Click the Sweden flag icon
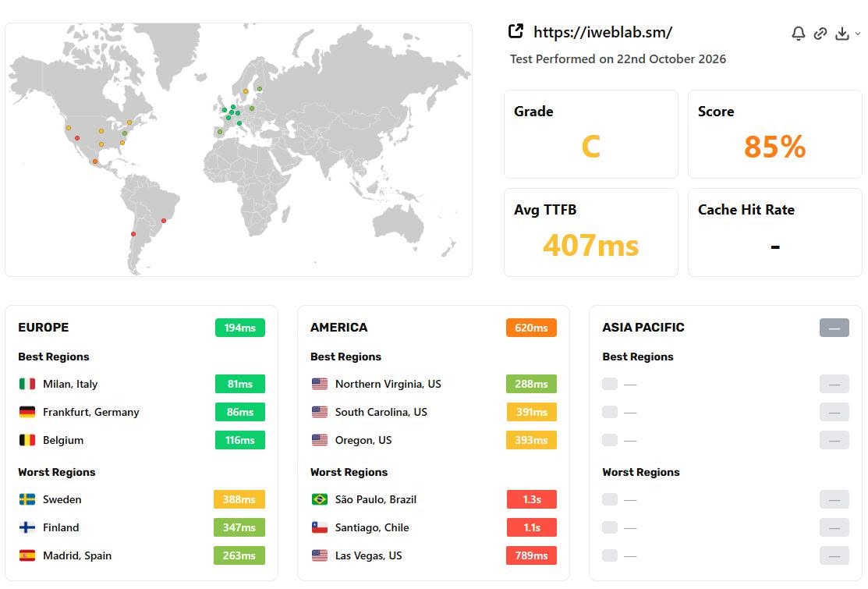 tap(27, 499)
